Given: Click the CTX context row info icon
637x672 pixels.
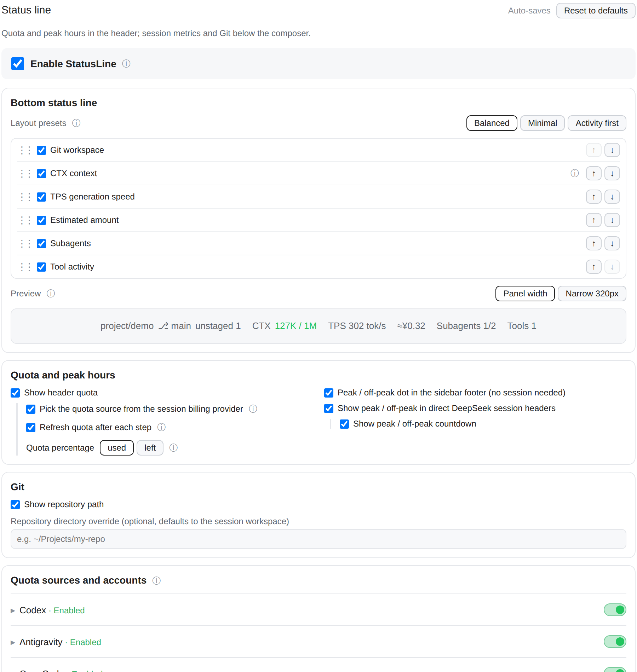Looking at the screenshot, I should tap(575, 173).
